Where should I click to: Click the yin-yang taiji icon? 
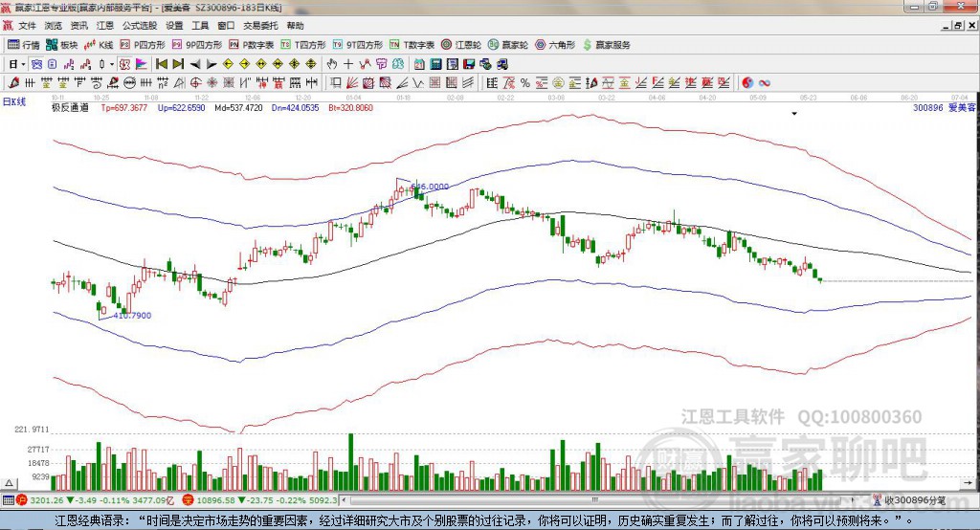click(x=747, y=82)
